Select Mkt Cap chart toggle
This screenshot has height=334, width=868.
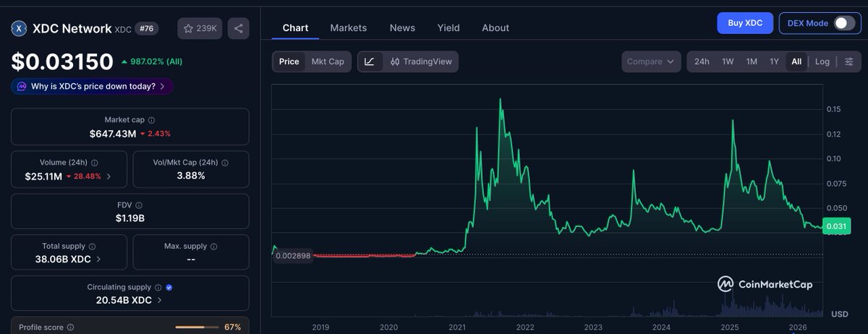(x=328, y=61)
